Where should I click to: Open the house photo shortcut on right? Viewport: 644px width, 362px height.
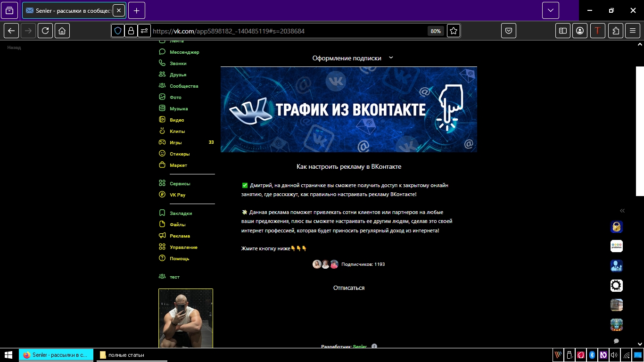[617, 305]
